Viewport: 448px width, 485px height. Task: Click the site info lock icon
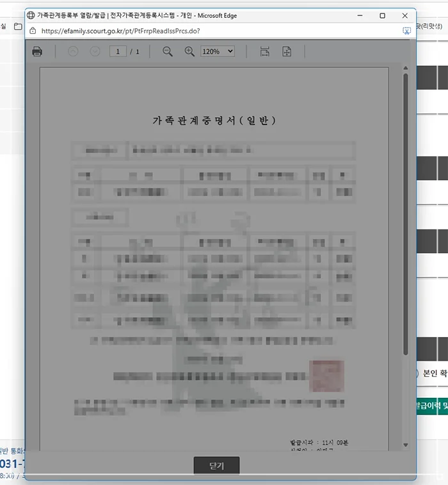coord(33,31)
